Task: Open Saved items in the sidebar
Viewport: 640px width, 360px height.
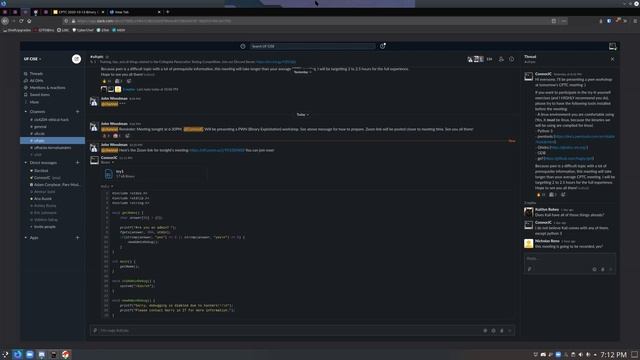Action: click(x=40, y=94)
